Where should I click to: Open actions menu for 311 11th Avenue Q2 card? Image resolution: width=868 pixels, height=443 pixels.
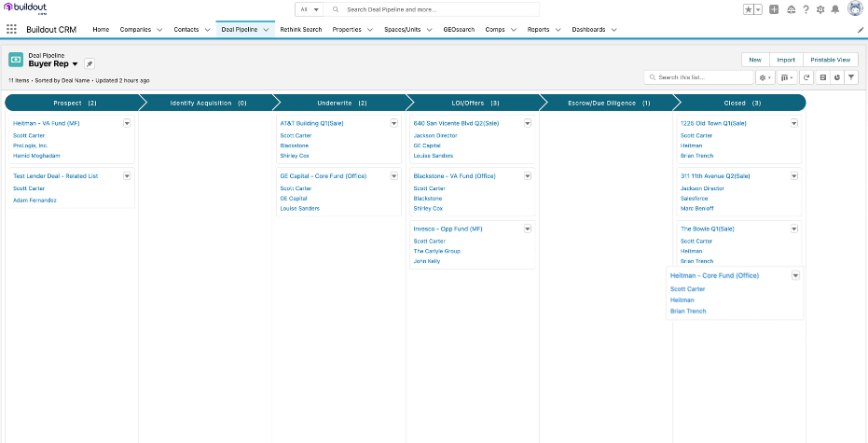(x=794, y=175)
